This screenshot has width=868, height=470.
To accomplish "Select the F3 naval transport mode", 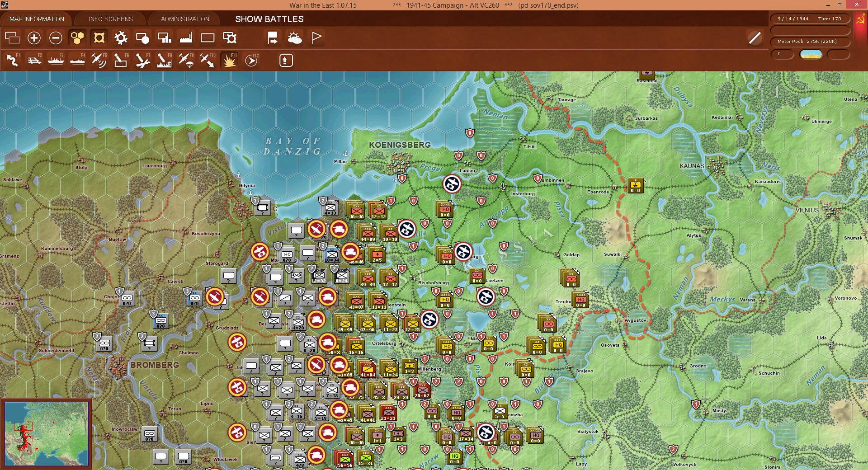I will tap(56, 60).
